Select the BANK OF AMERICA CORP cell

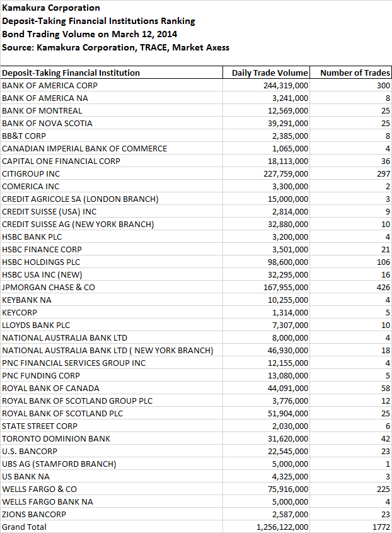pos(112,85)
